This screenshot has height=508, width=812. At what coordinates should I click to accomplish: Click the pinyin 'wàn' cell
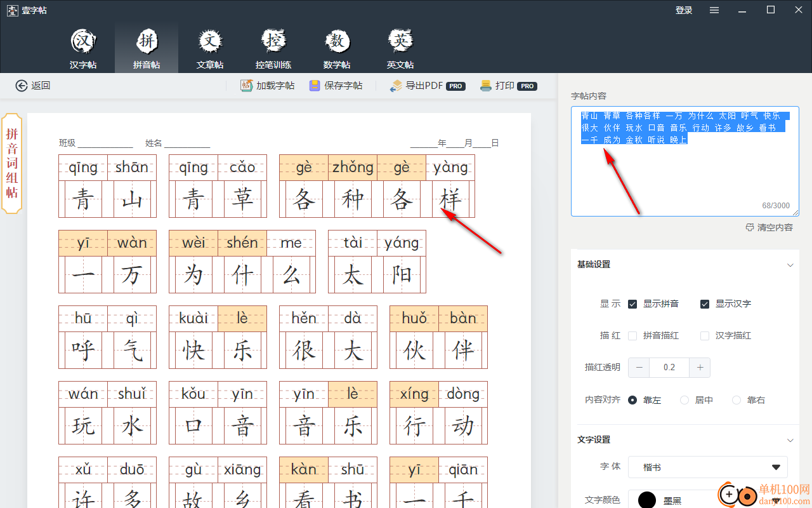[x=132, y=243]
